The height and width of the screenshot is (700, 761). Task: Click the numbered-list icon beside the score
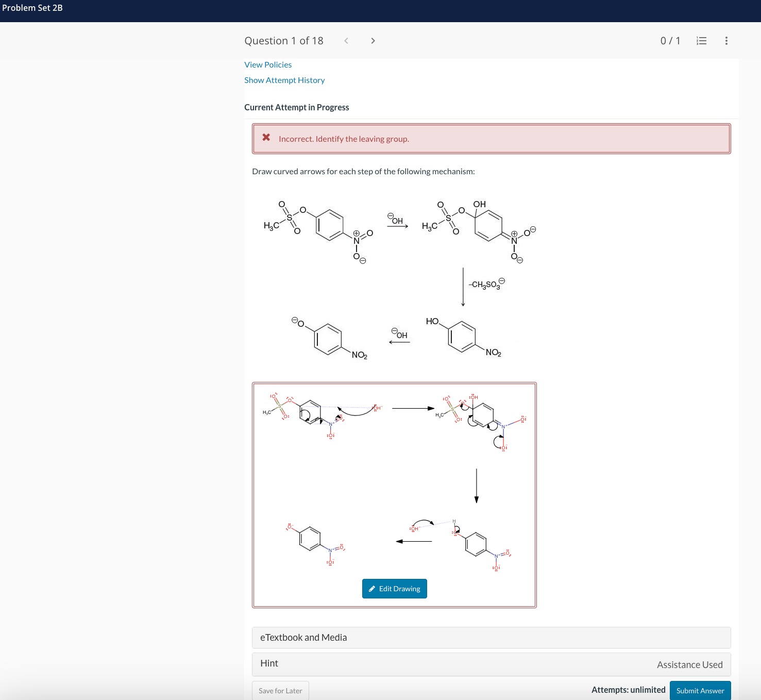701,40
